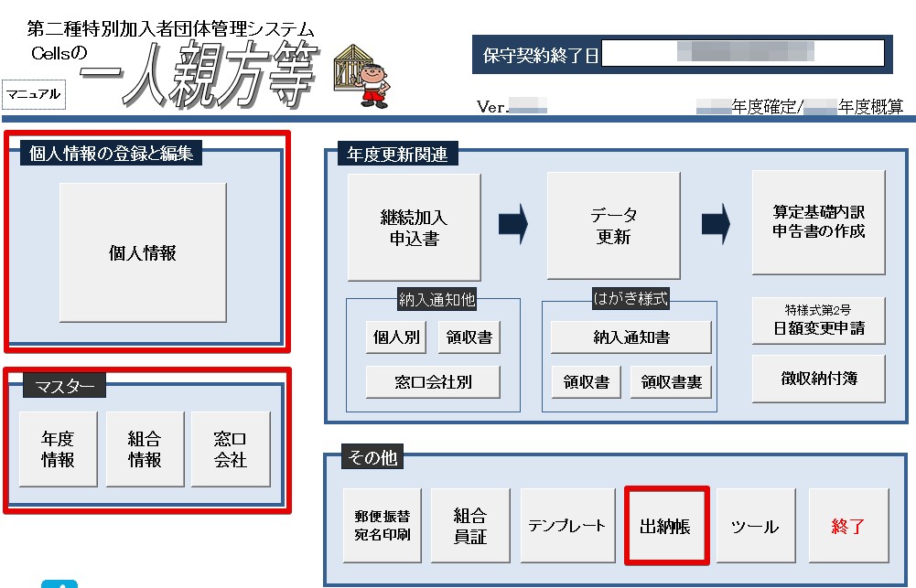Image resolution: width=916 pixels, height=588 pixels.
Task: Run データ更新 to update data
Action: pos(611,226)
